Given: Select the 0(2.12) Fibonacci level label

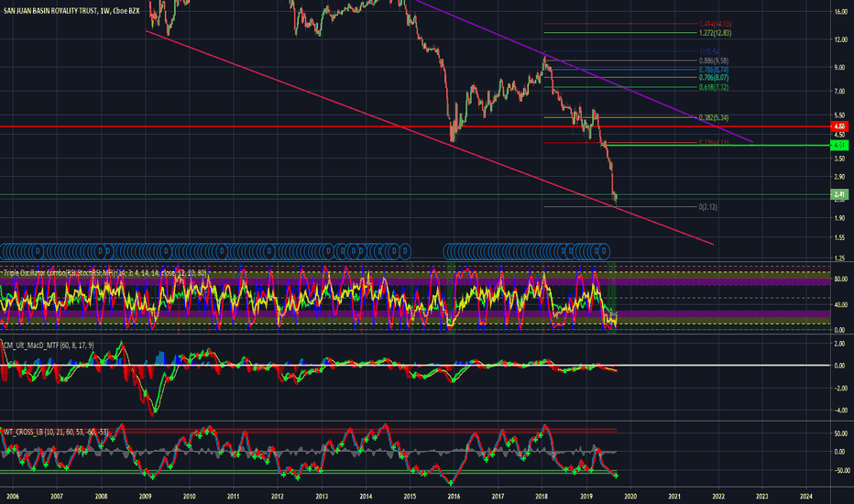Looking at the screenshot, I should [x=708, y=207].
